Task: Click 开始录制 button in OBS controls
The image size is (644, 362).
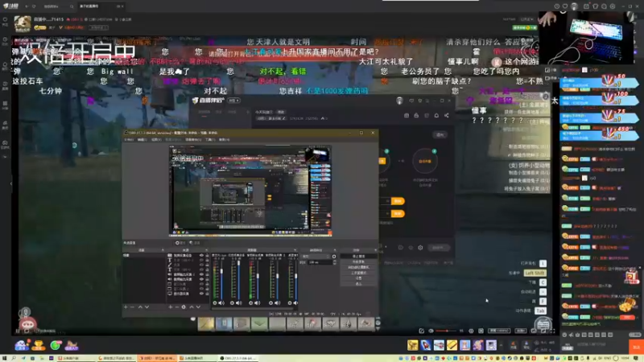Action: [358, 262]
